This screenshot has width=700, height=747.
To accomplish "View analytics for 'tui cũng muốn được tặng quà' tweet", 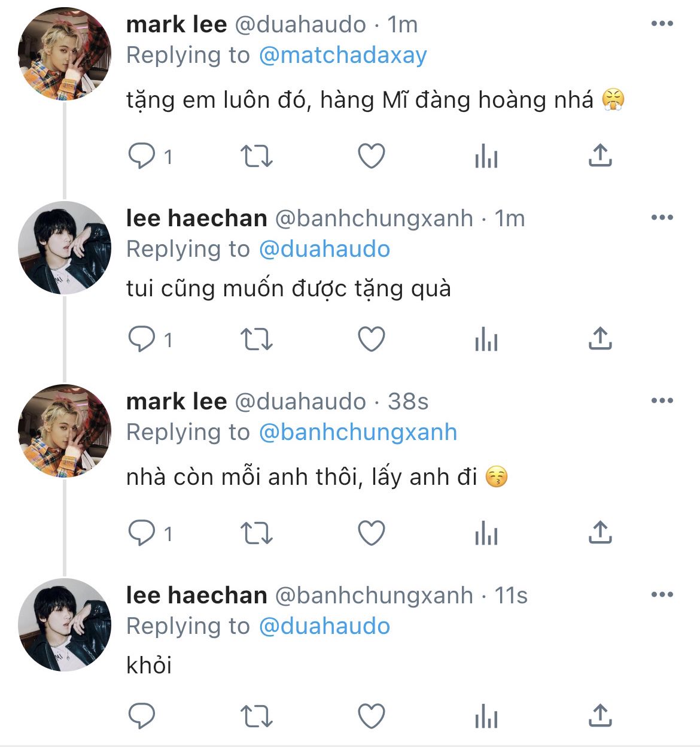I will 486,340.
